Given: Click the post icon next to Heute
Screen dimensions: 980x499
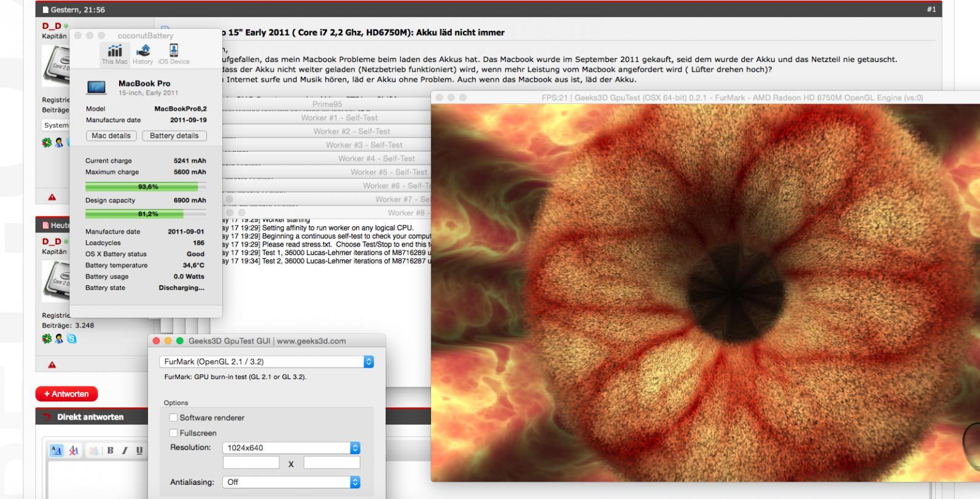Looking at the screenshot, I should [45, 226].
